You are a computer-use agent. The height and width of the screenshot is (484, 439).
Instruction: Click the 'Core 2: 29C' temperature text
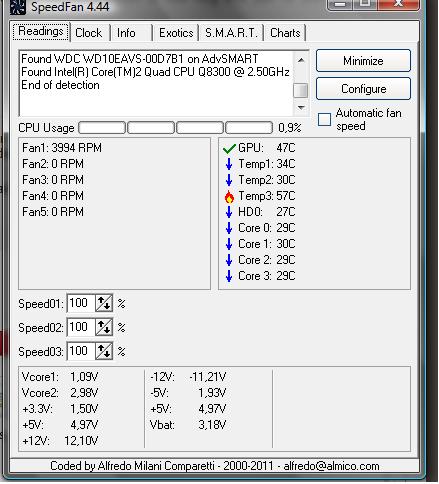(267, 260)
